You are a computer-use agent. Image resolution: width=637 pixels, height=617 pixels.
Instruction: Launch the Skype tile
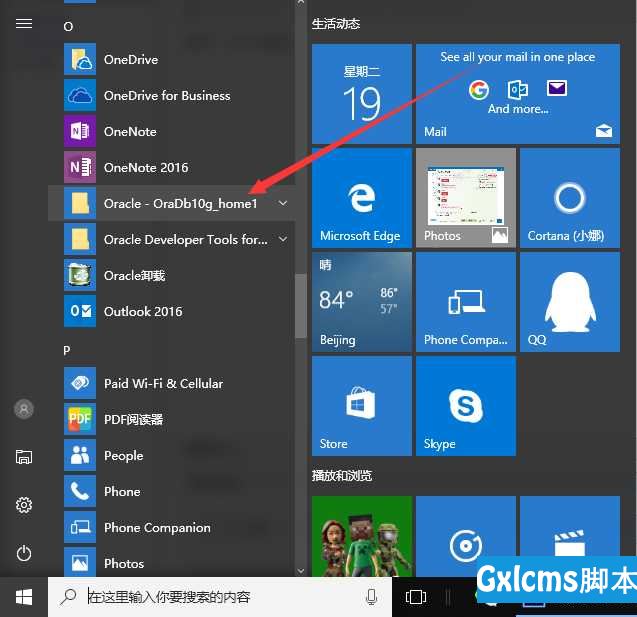pyautogui.click(x=466, y=406)
